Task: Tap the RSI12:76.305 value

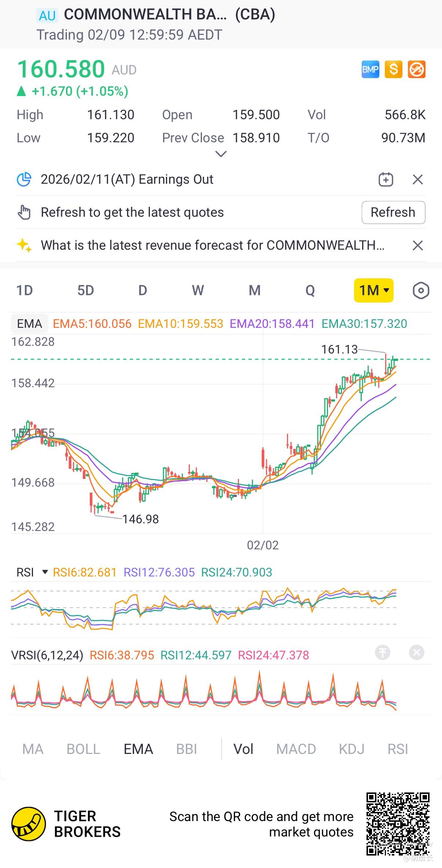Action: pyautogui.click(x=159, y=572)
